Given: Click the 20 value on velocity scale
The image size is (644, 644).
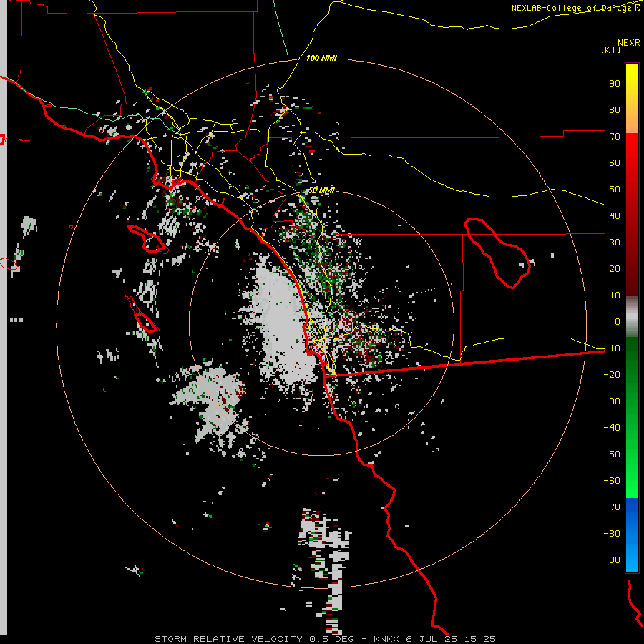Looking at the screenshot, I should tap(615, 269).
